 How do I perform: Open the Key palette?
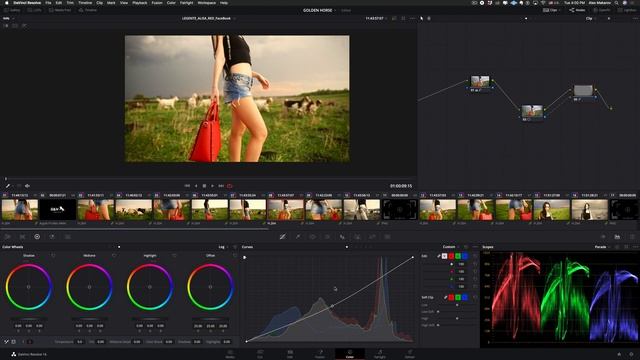coord(358,237)
